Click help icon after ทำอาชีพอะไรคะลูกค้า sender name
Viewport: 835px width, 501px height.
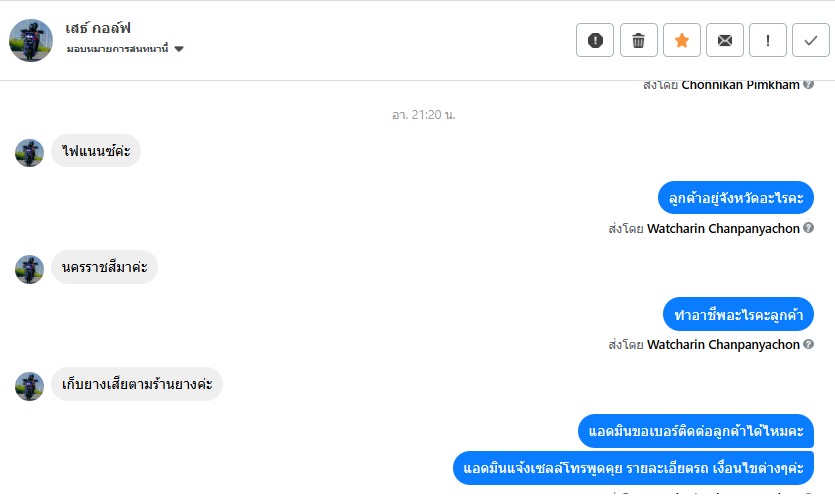pos(808,344)
